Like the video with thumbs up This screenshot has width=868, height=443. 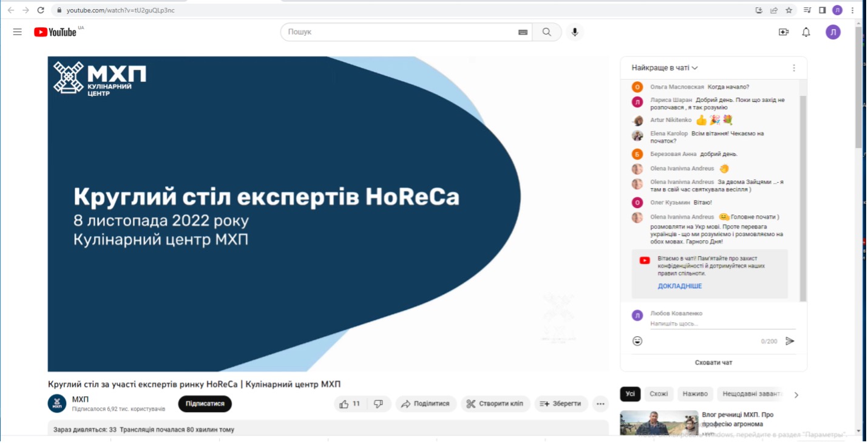coord(350,404)
